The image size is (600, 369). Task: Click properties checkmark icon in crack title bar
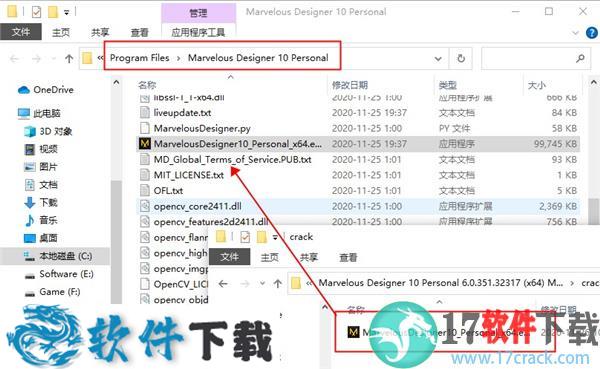coord(245,237)
